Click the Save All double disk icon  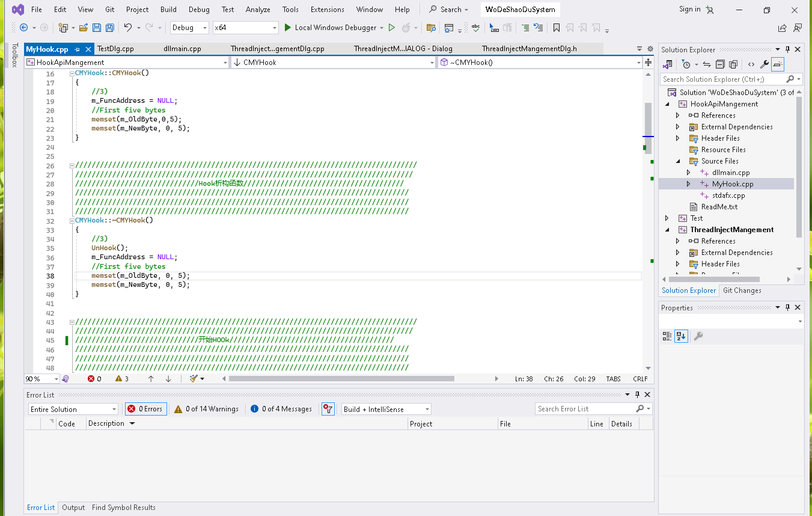109,28
